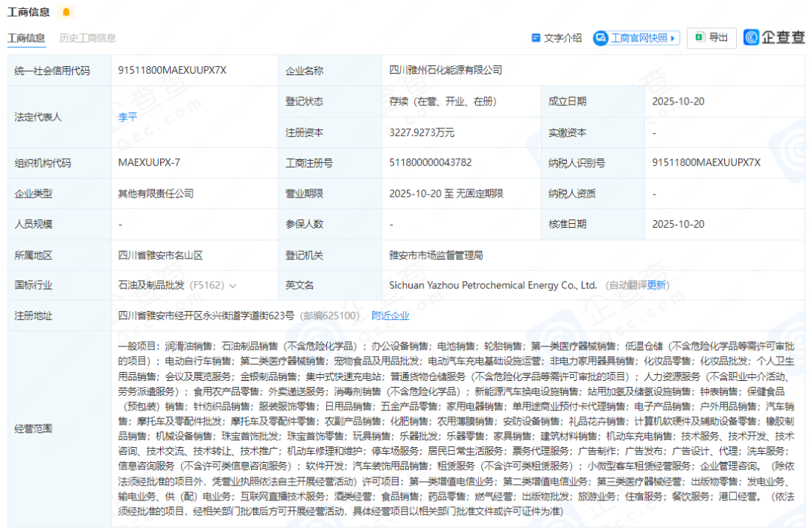The image size is (812, 532).
Task: Switch to the 历史工商信息 tab
Action: pyautogui.click(x=87, y=38)
